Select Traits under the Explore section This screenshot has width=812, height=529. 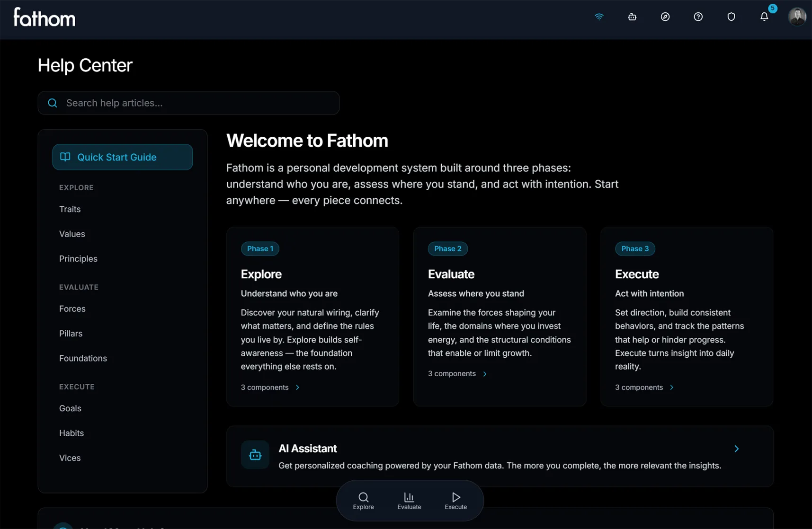[x=70, y=209]
